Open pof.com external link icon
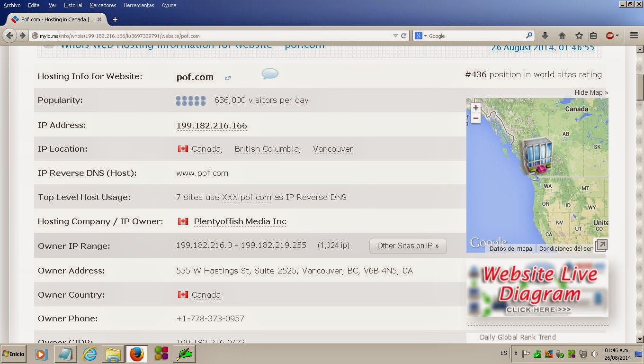 tap(228, 78)
